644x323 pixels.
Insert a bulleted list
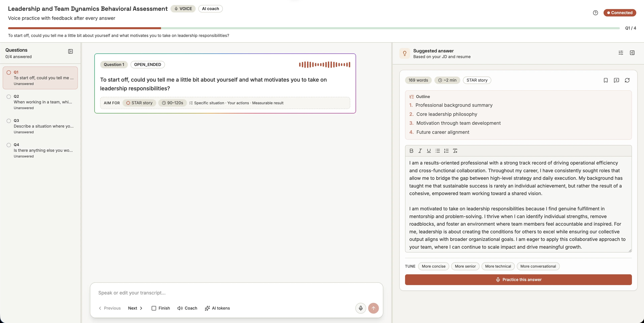tap(437, 151)
